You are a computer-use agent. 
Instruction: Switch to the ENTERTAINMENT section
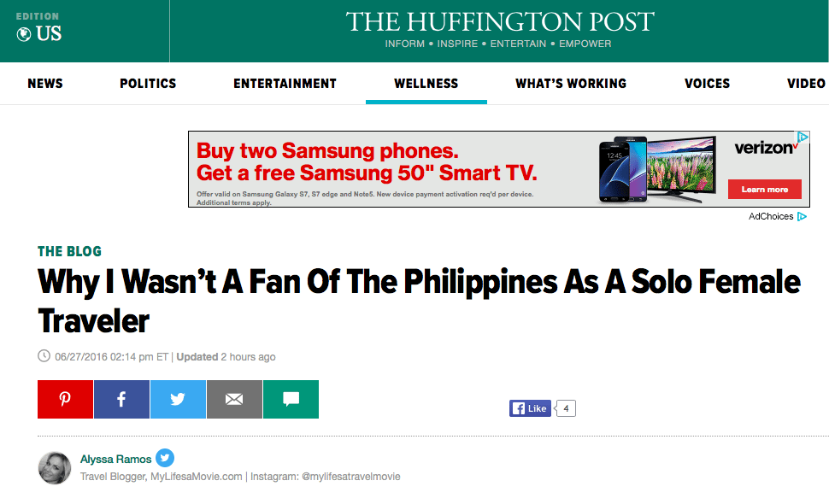[285, 83]
